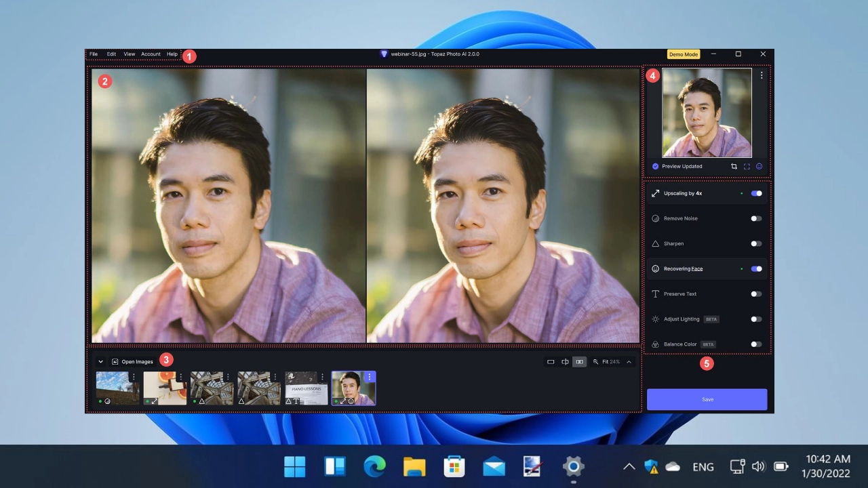Click the Remove Noise icon
Image resolution: width=868 pixels, height=488 pixels.
(656, 218)
